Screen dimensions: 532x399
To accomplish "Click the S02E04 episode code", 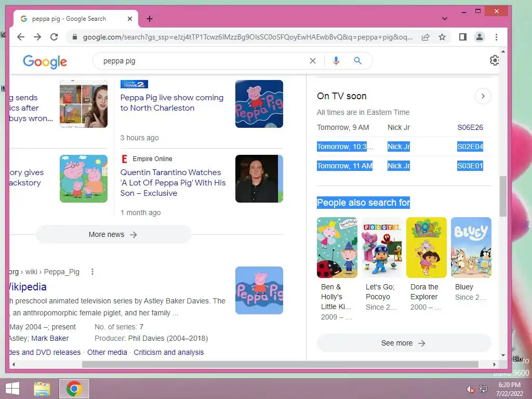I will 470,147.
